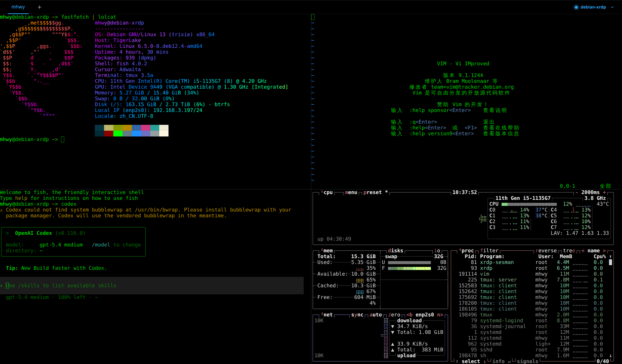
Task: Click the up arrow atop process list scrollbar
Action: pyautogui.click(x=611, y=257)
